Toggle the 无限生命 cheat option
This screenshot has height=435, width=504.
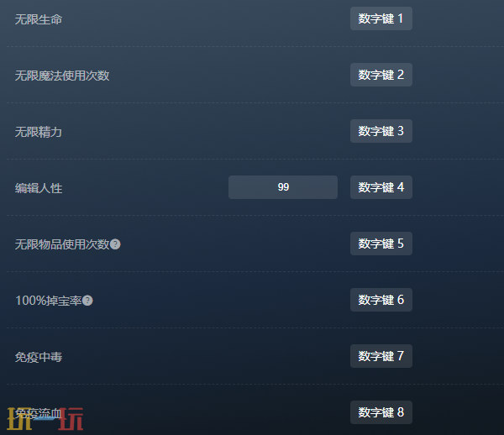(39, 19)
